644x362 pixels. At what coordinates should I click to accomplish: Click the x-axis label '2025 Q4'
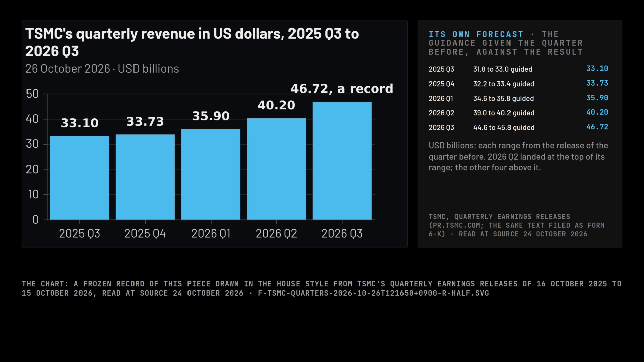point(145,233)
